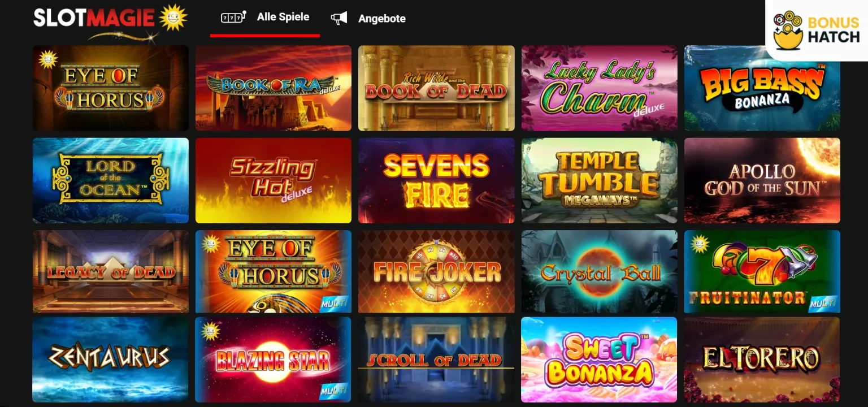Open Sevens Fire slot tile
This screenshot has height=407, width=868.
coord(436,180)
